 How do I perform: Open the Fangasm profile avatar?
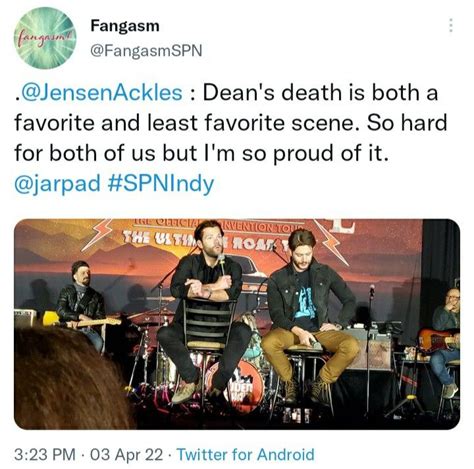[x=44, y=38]
